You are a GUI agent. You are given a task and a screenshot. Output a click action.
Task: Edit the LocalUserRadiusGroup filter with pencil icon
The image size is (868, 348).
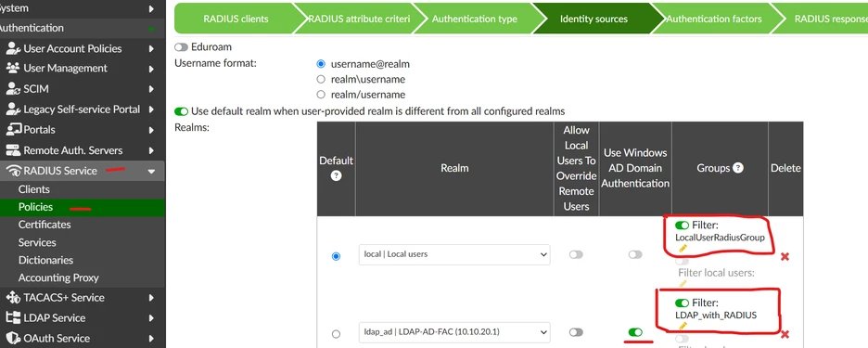point(683,248)
